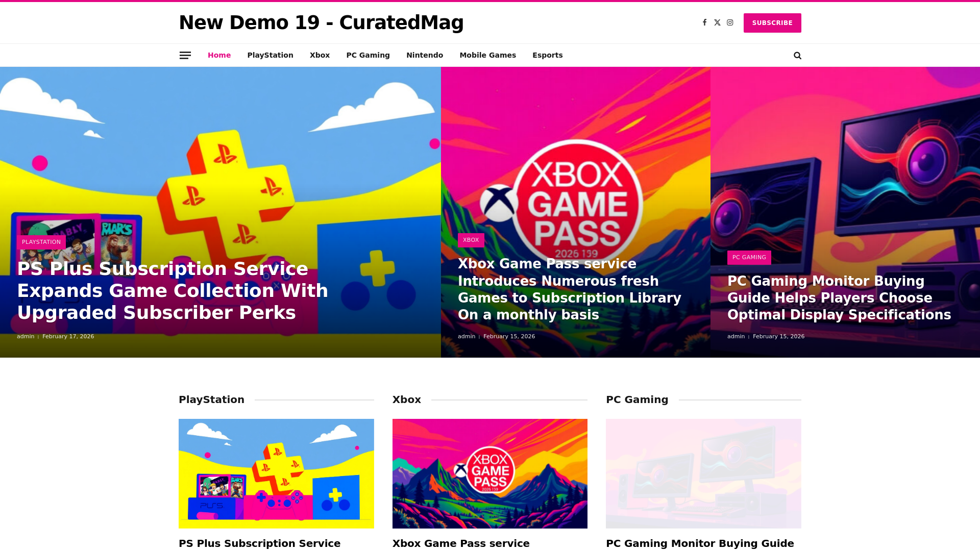Click the PS Plus thumbnail under PlayStation
This screenshot has width=980, height=551.
coord(276,473)
